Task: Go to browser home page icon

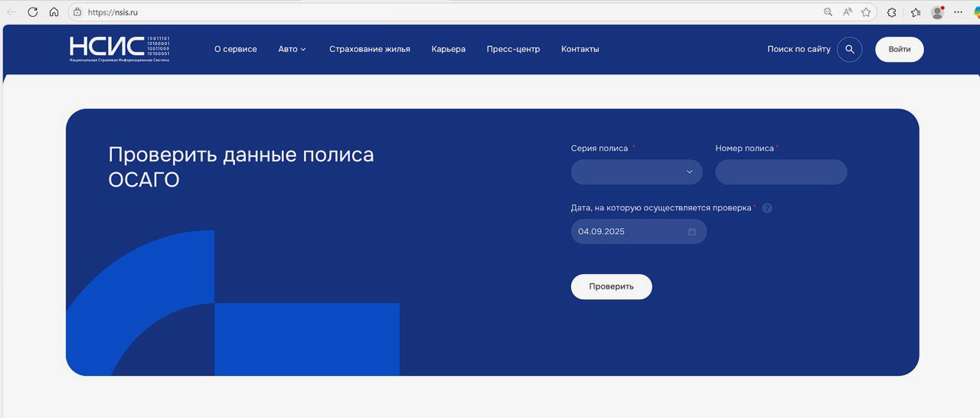Action: tap(54, 12)
